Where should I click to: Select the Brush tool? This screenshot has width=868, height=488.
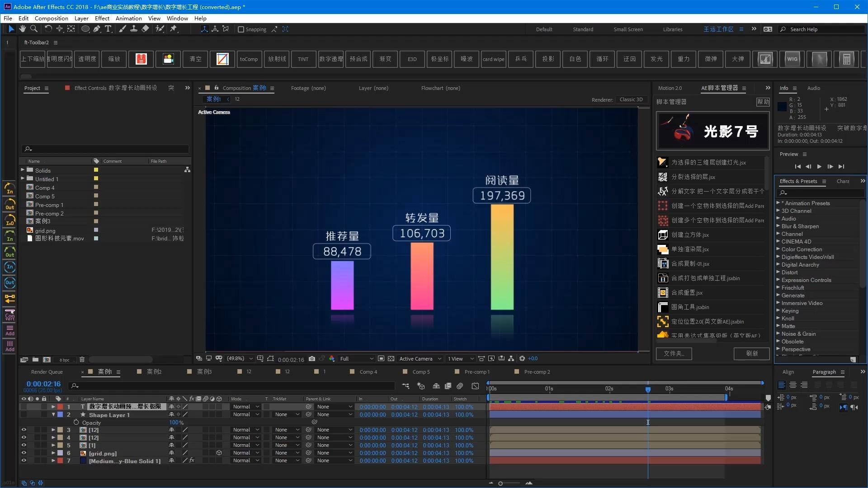pos(123,29)
